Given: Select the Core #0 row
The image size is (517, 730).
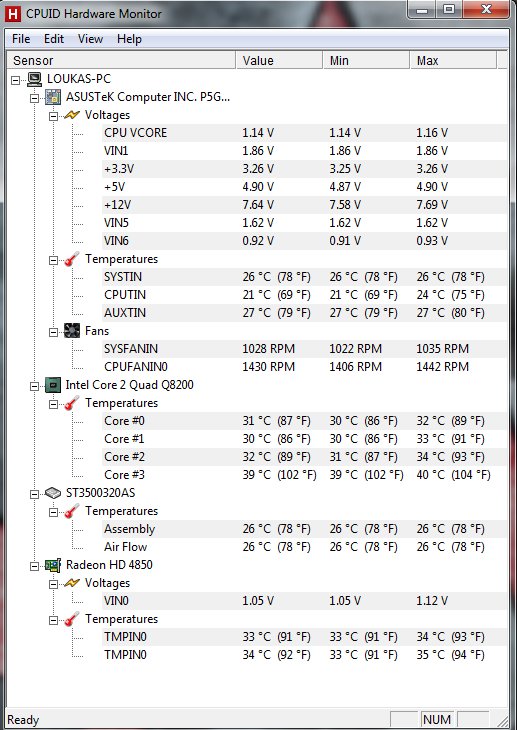Looking at the screenshot, I should [304, 421].
